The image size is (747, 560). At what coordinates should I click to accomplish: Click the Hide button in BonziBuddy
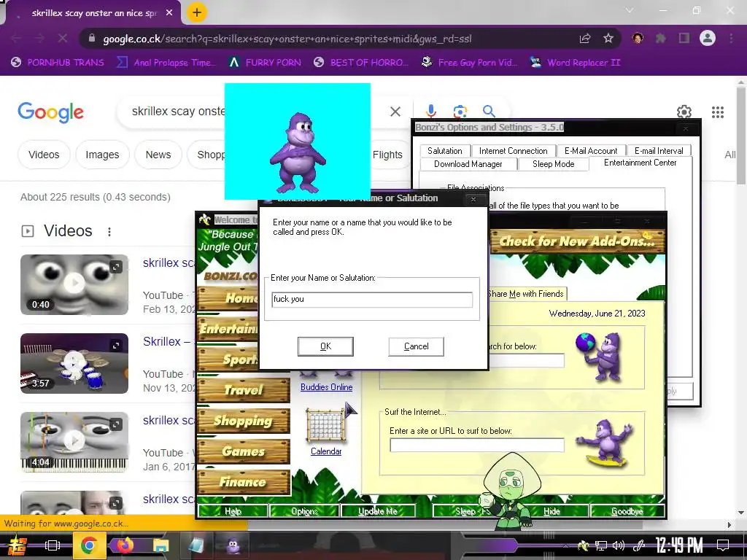pos(551,511)
